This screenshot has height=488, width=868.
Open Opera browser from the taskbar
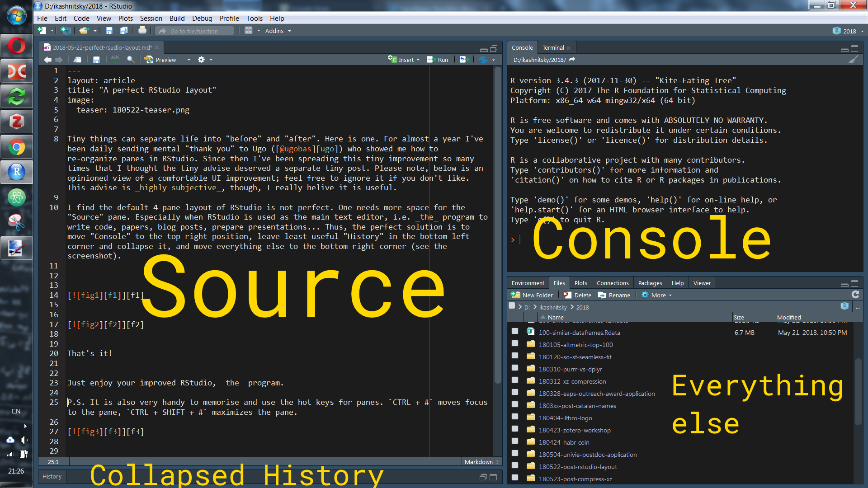[17, 46]
